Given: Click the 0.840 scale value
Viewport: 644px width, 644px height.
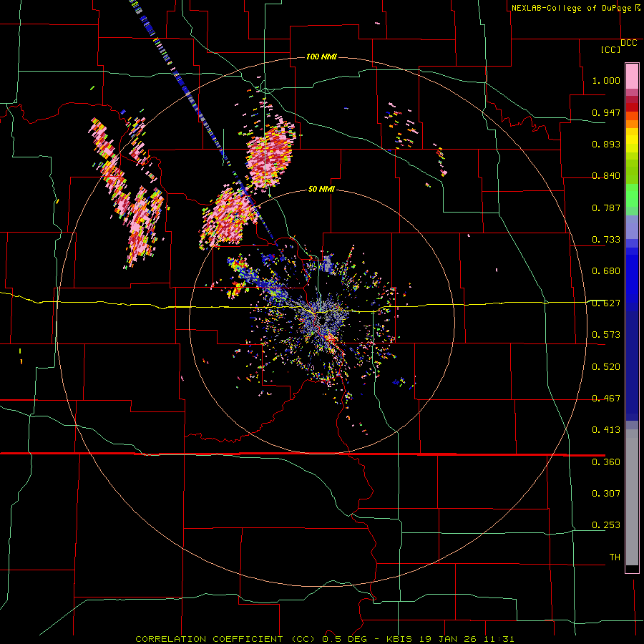Looking at the screenshot, I should click(606, 176).
